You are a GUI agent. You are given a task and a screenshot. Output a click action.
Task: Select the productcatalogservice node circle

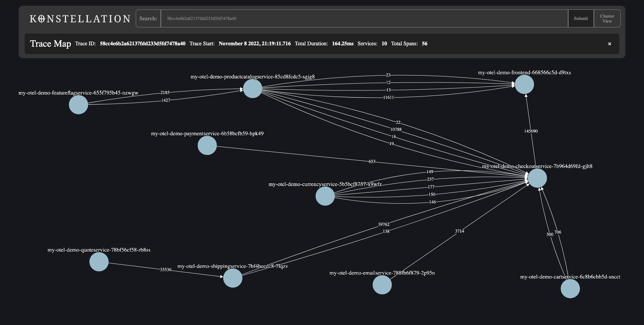point(253,89)
